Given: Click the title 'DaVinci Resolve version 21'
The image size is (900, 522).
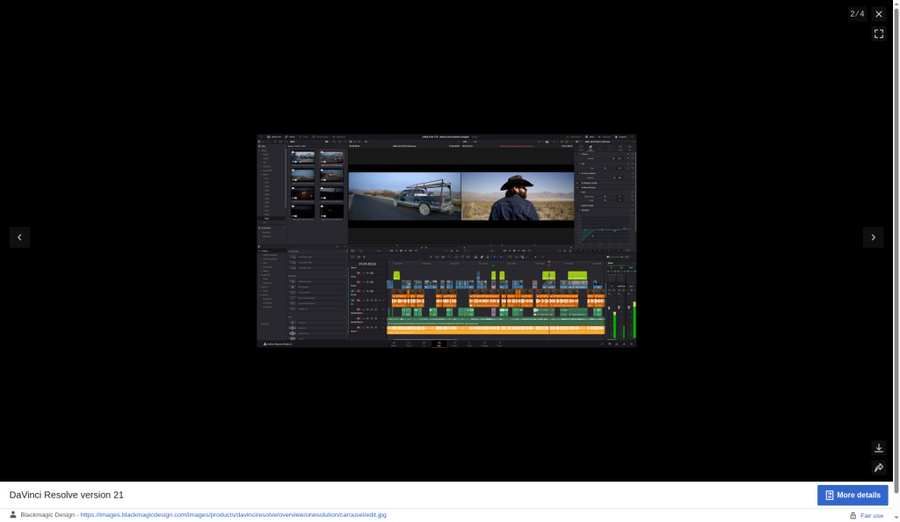Looking at the screenshot, I should 66,495.
